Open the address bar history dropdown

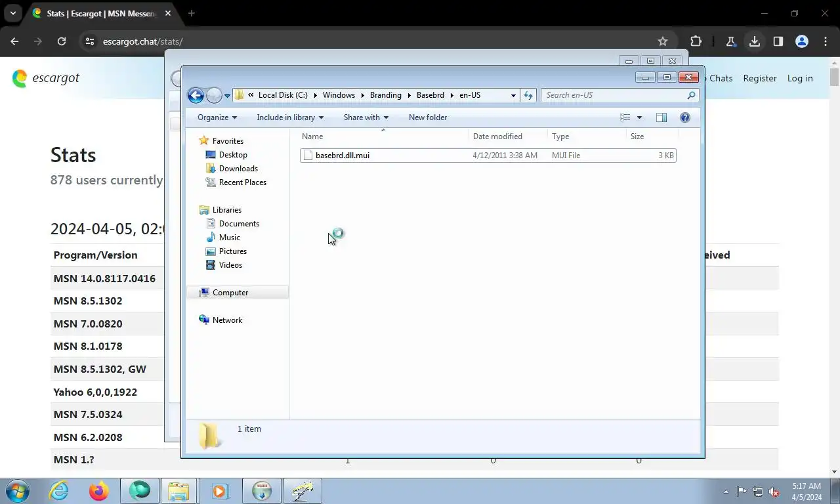coord(513,95)
